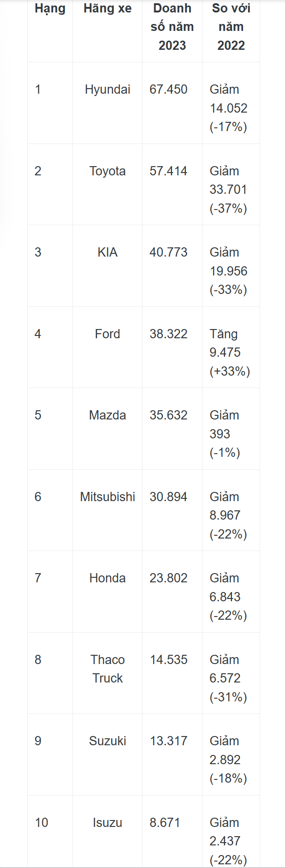Click Mitsubishi's sales figure 30.894

tap(168, 497)
